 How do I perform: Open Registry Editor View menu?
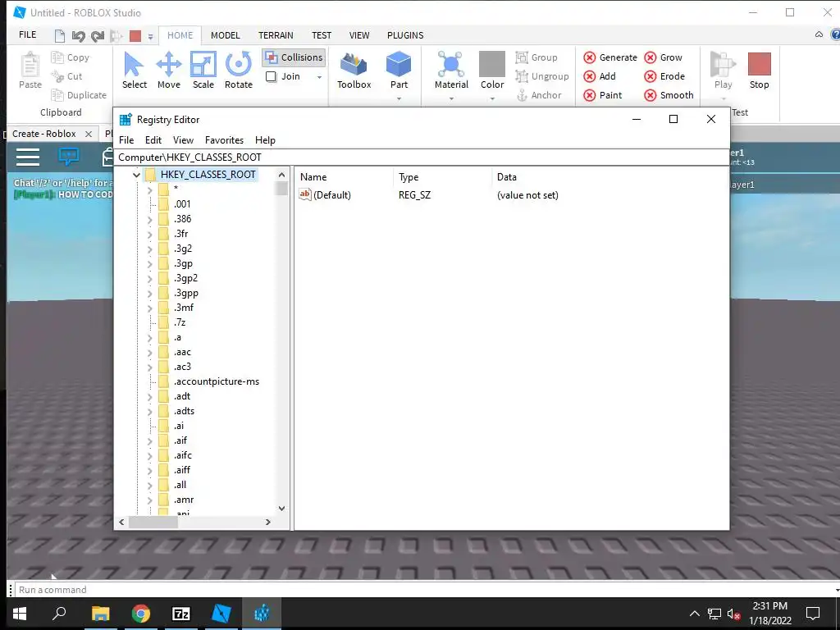(183, 139)
